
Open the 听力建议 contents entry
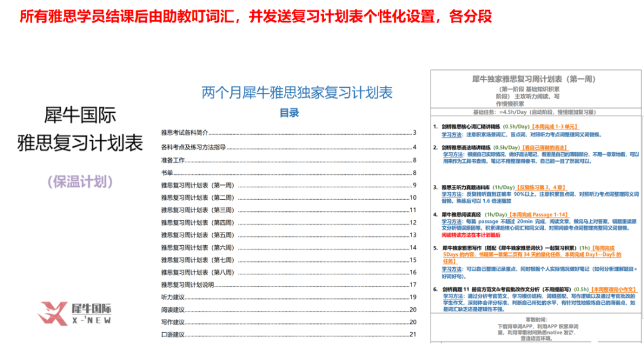[289, 297]
